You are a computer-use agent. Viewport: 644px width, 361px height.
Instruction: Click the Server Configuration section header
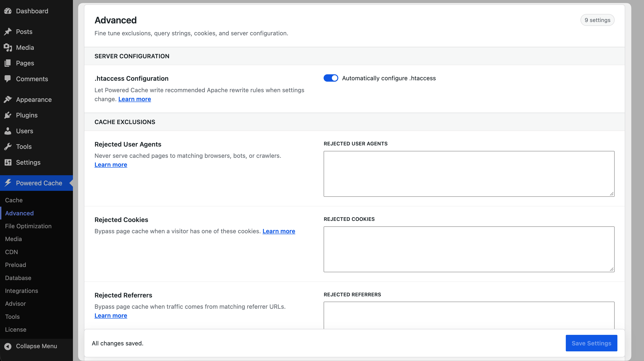(x=132, y=56)
